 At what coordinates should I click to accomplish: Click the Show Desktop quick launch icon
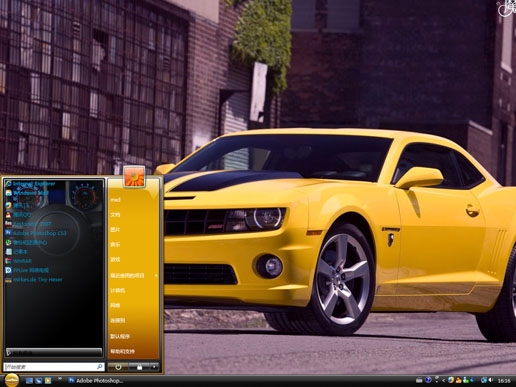click(x=29, y=380)
